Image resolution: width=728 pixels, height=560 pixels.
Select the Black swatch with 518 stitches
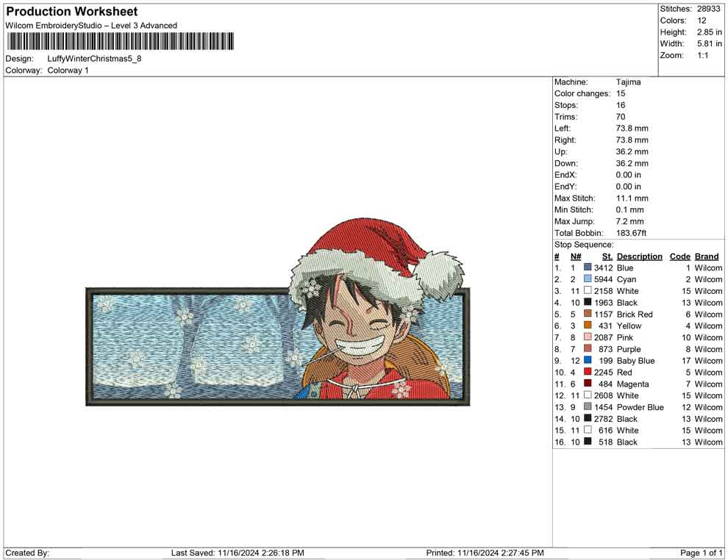[x=588, y=441]
